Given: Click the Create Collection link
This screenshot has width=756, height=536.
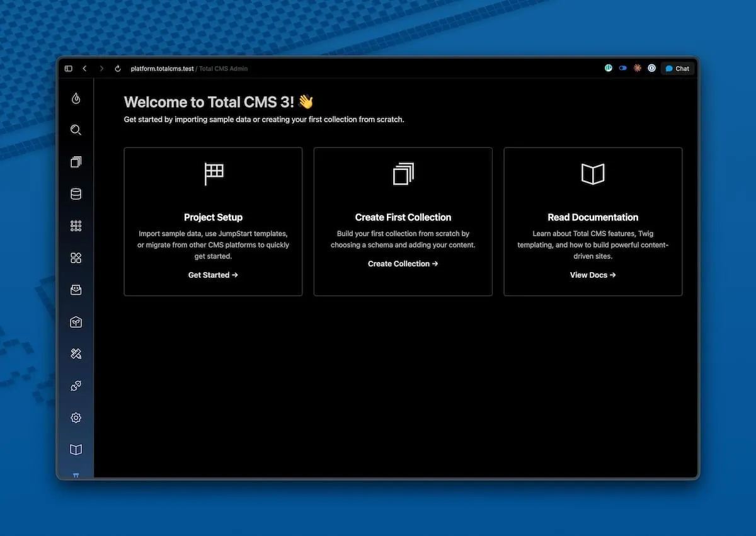Looking at the screenshot, I should (403, 264).
